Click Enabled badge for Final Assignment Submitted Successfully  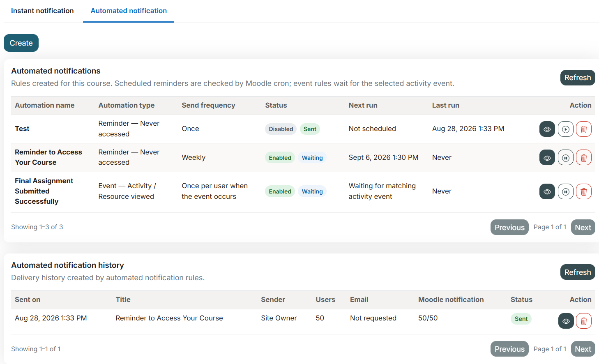pos(280,191)
